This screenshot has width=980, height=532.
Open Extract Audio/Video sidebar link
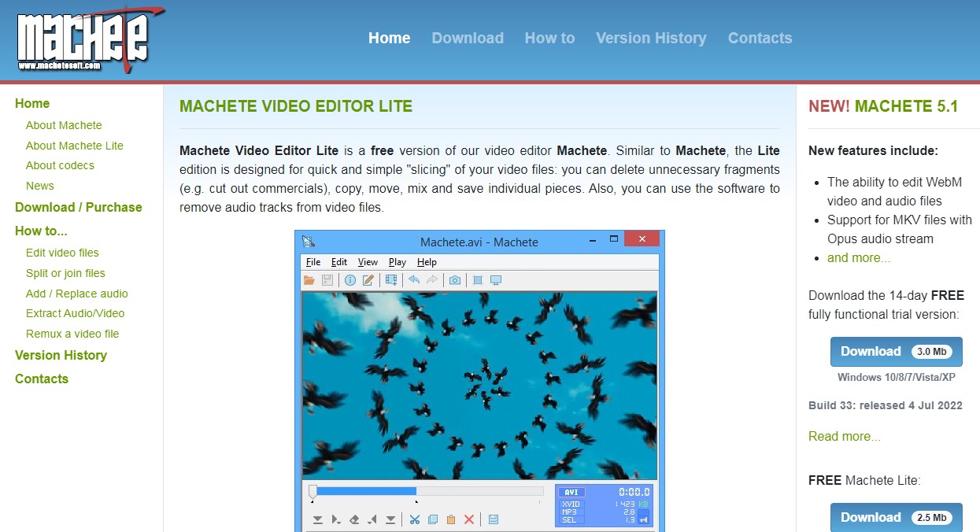76,313
